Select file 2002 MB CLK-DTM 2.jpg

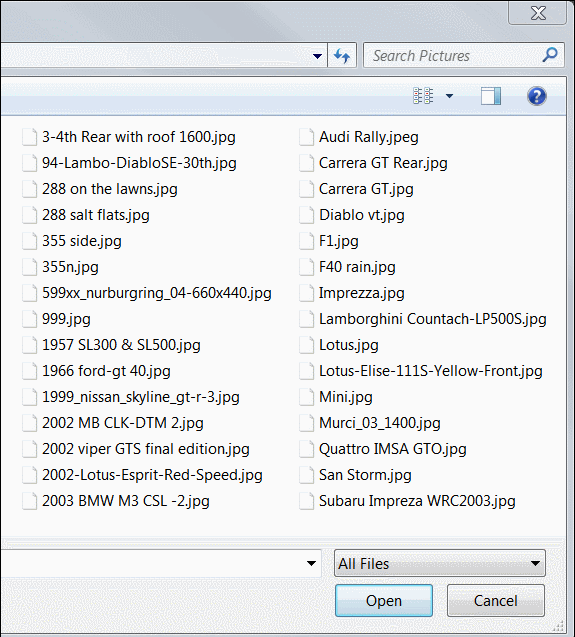coord(113,423)
